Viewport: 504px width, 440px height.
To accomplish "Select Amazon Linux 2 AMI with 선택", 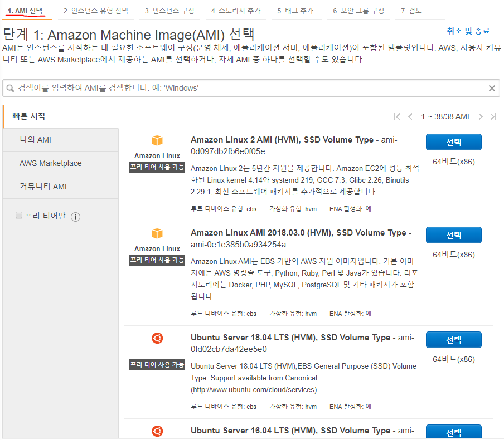I will 453,142.
